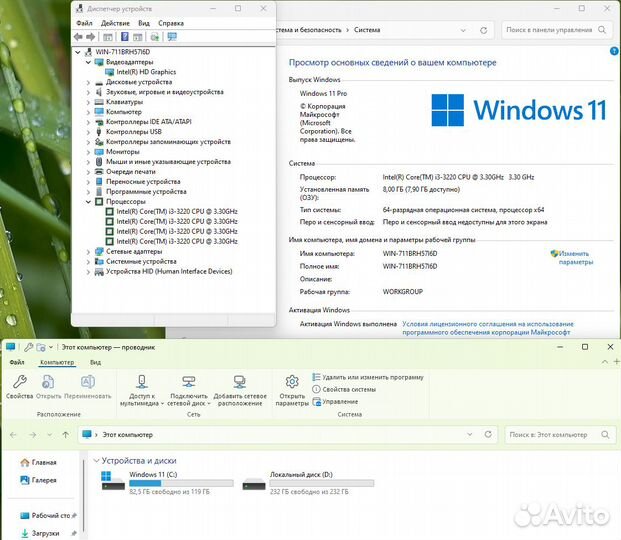Viewport: 621px width, 540px height.
Task: Expand Звуковые, игровые и видеоустройства
Action: [88, 92]
